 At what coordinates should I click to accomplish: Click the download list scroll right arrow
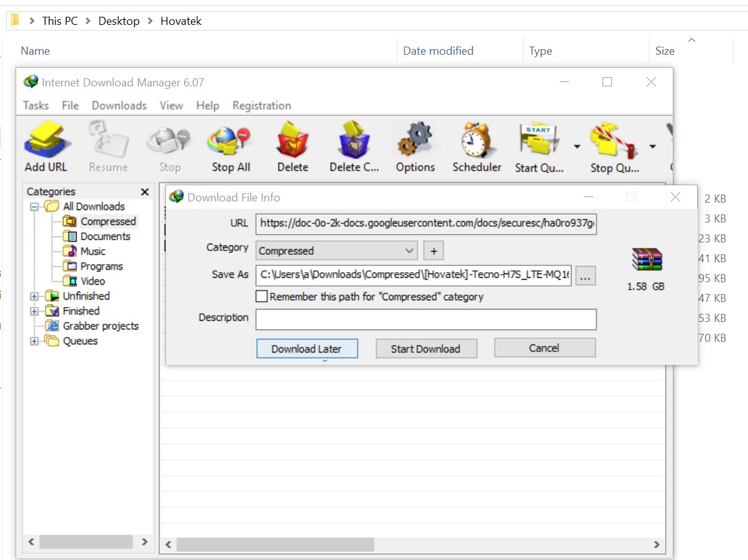(657, 544)
